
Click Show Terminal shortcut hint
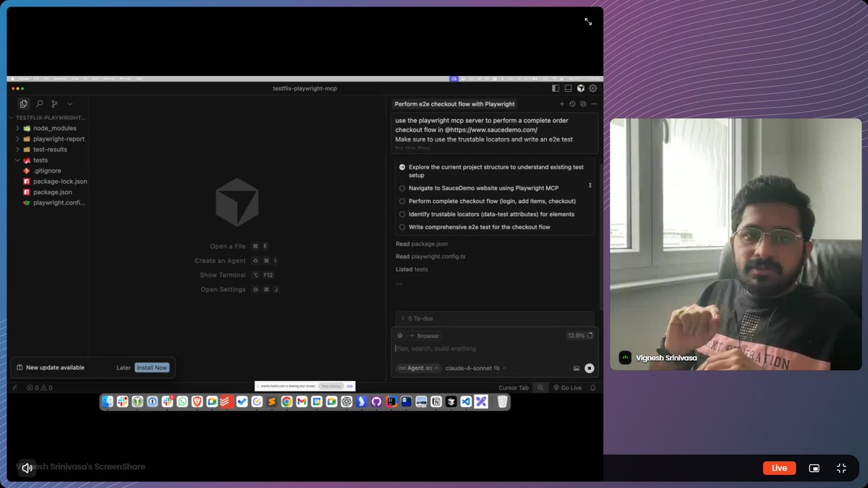237,275
